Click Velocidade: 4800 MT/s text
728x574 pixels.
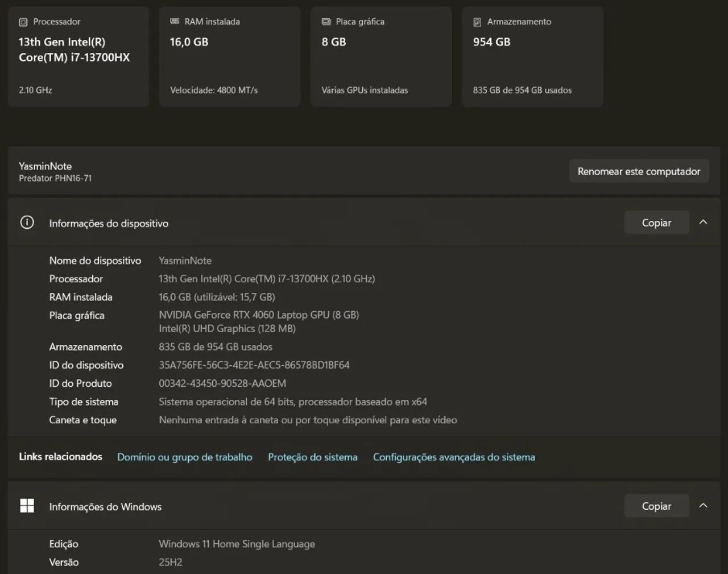coord(214,90)
